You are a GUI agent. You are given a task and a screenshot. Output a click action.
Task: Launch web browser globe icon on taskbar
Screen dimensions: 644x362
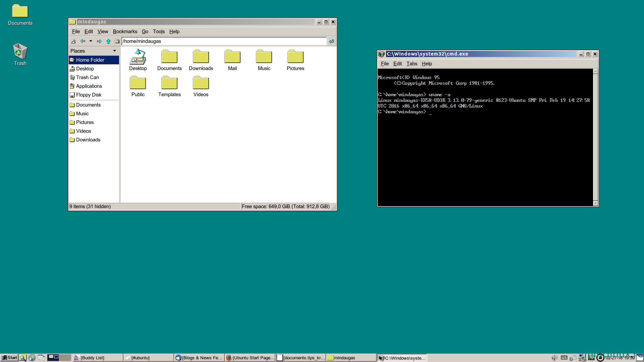tap(32, 358)
